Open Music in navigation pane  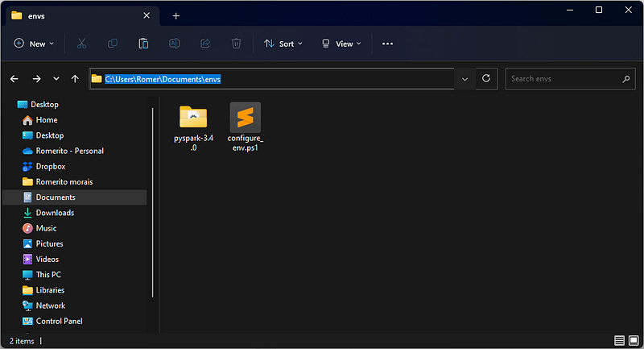point(39,228)
